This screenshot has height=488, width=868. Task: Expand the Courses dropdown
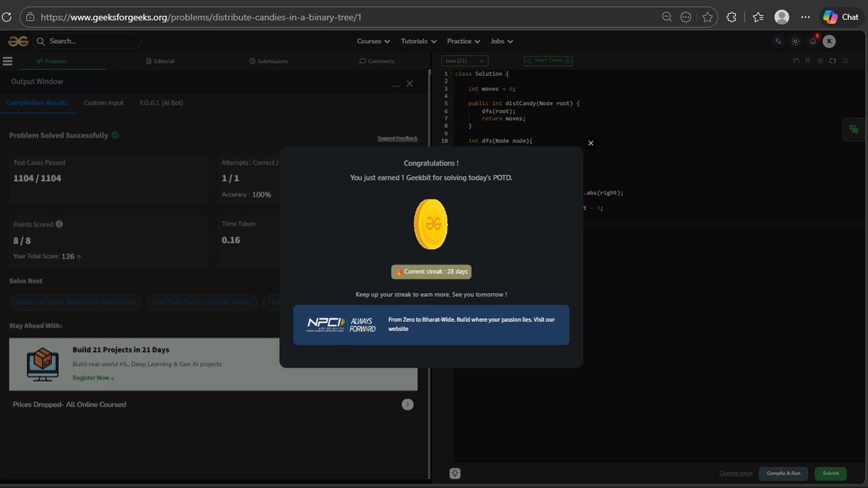coord(373,41)
